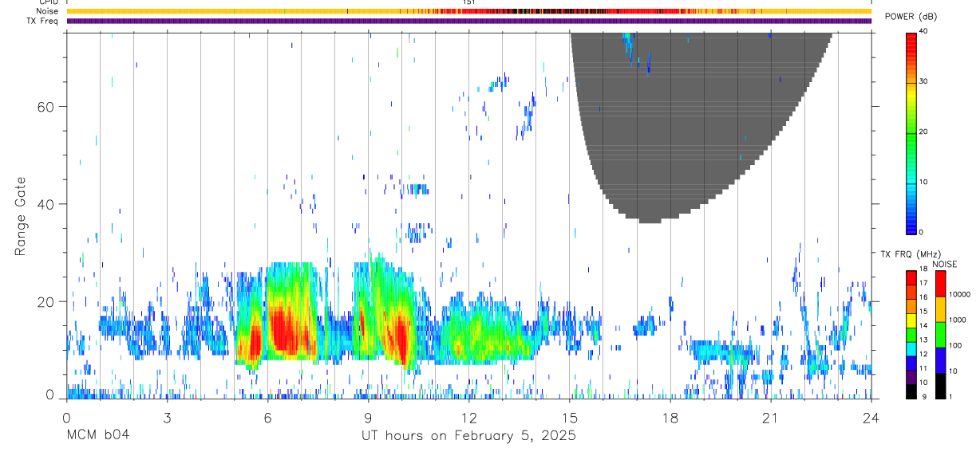This screenshot has height=452, width=980.
Task: Select the 30 tick on the power colorbar
Action: click(x=923, y=81)
